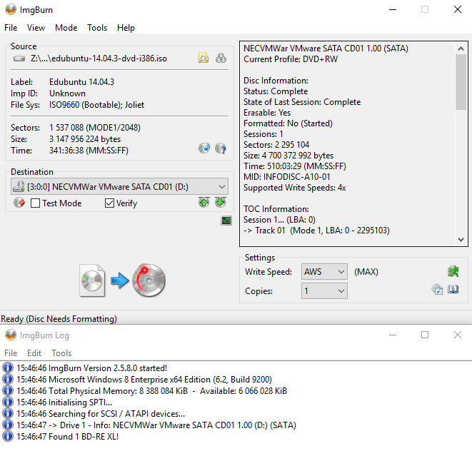The image size is (472, 476).
Task: Click the info icon beside 'Initialising SPTI...'
Action: click(x=8, y=402)
